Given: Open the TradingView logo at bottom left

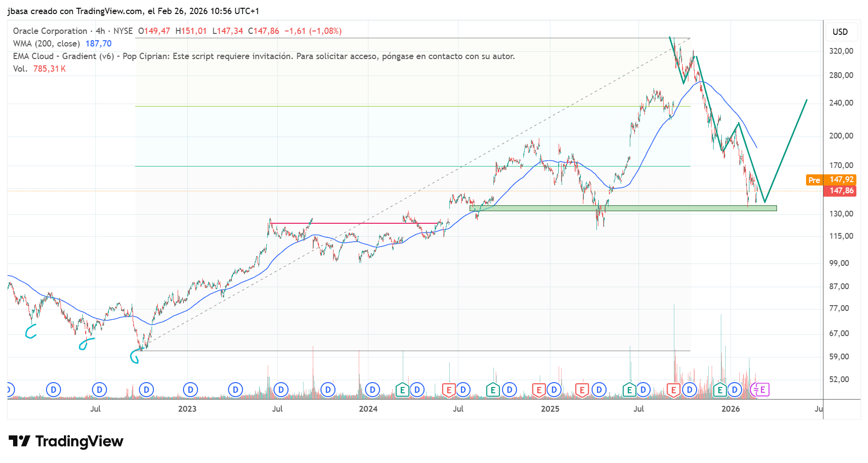Looking at the screenshot, I should 66,441.
